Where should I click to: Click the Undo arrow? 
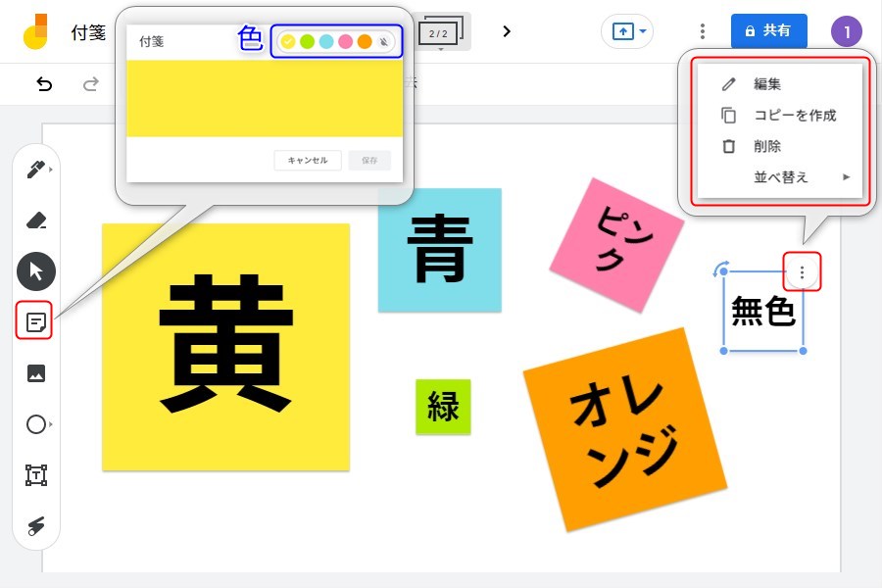pyautogui.click(x=44, y=84)
